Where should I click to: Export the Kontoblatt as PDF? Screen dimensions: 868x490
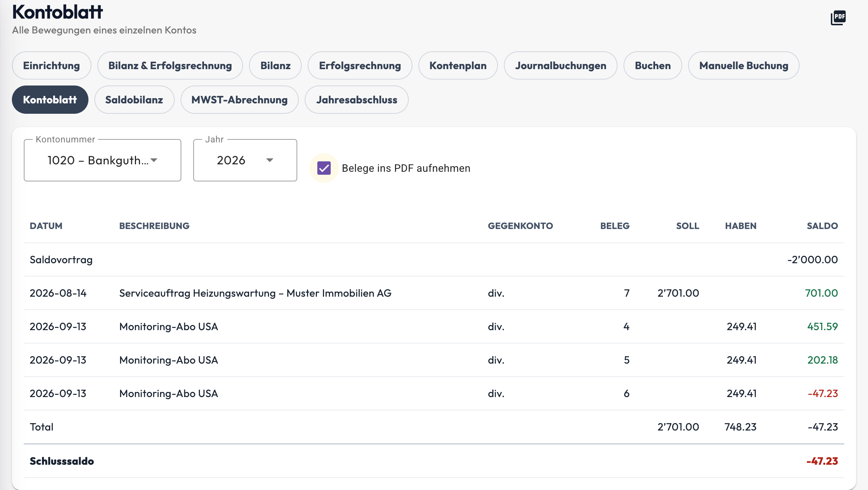(x=838, y=17)
